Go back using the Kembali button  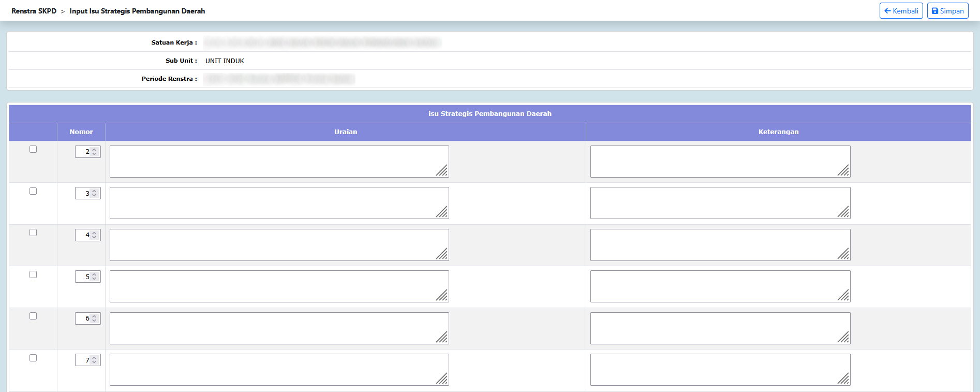(901, 11)
